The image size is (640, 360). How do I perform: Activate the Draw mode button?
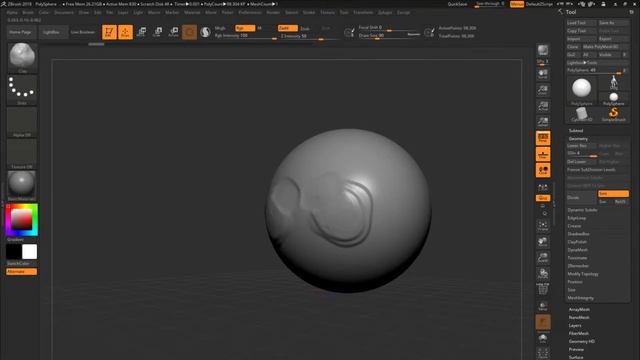[x=125, y=32]
